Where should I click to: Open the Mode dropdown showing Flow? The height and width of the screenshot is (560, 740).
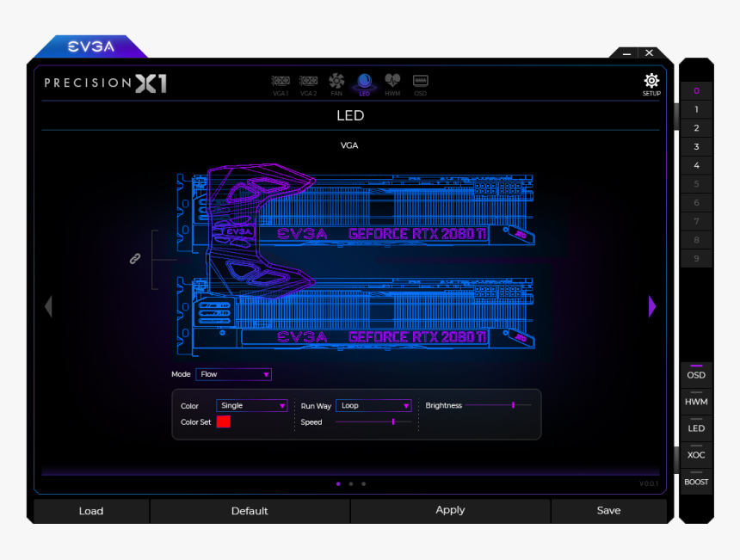tap(233, 374)
